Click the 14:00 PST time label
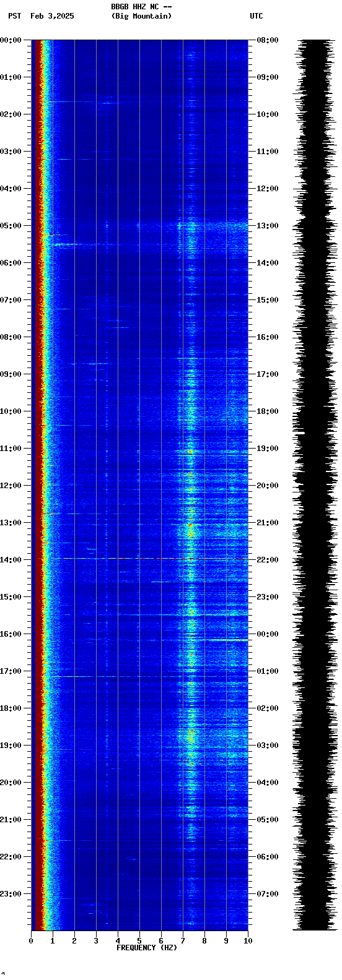342x980 pixels. pyautogui.click(x=11, y=560)
